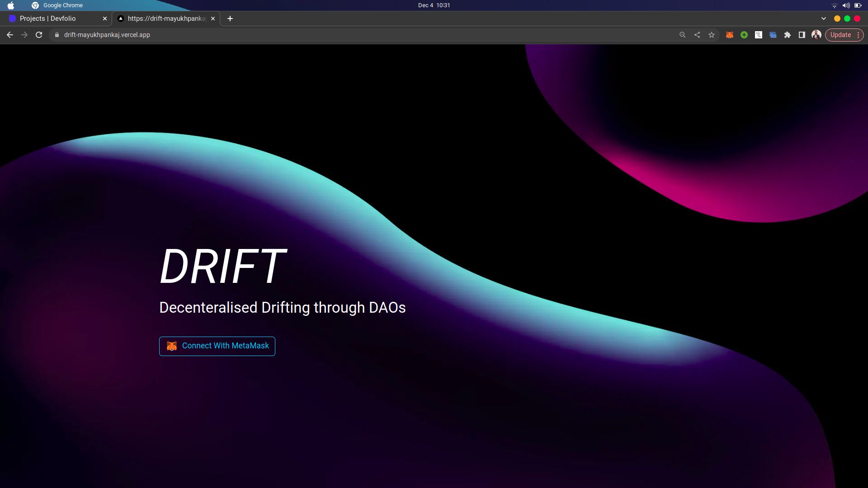The width and height of the screenshot is (868, 488).
Task: Open the green plus extension
Action: 744,35
